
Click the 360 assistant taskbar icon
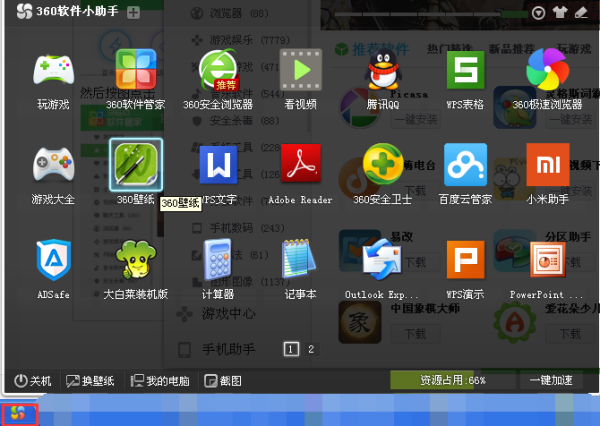click(x=19, y=414)
